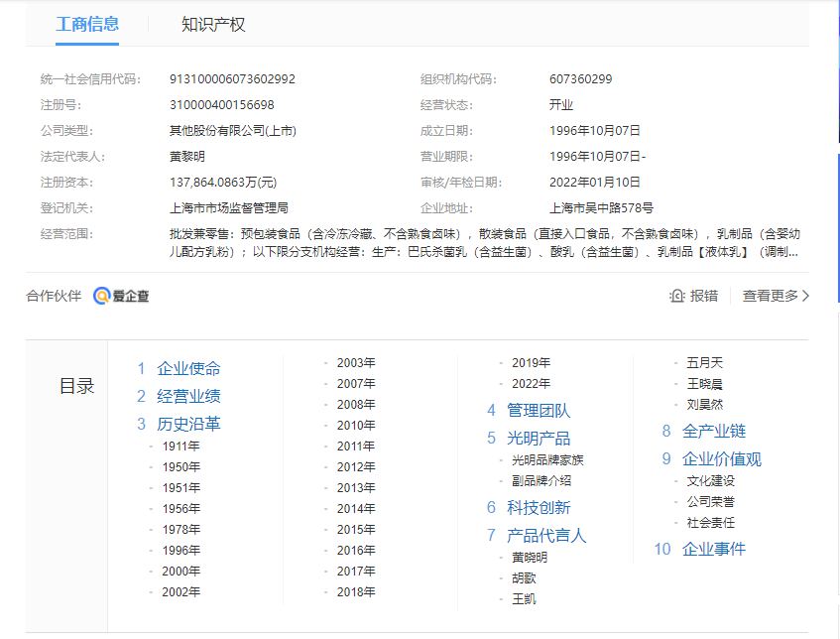Jump to section 3 历史沿革
The height and width of the screenshot is (639, 840).
pos(188,424)
